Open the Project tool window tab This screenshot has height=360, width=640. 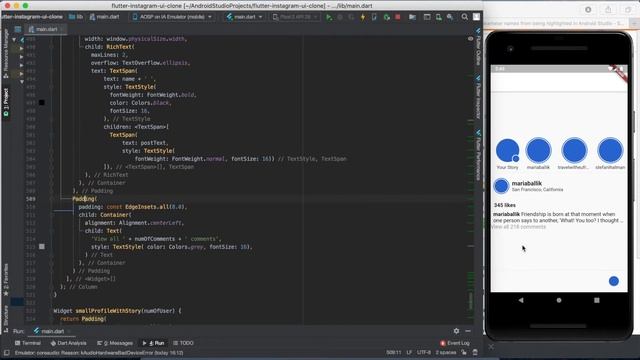click(6, 102)
